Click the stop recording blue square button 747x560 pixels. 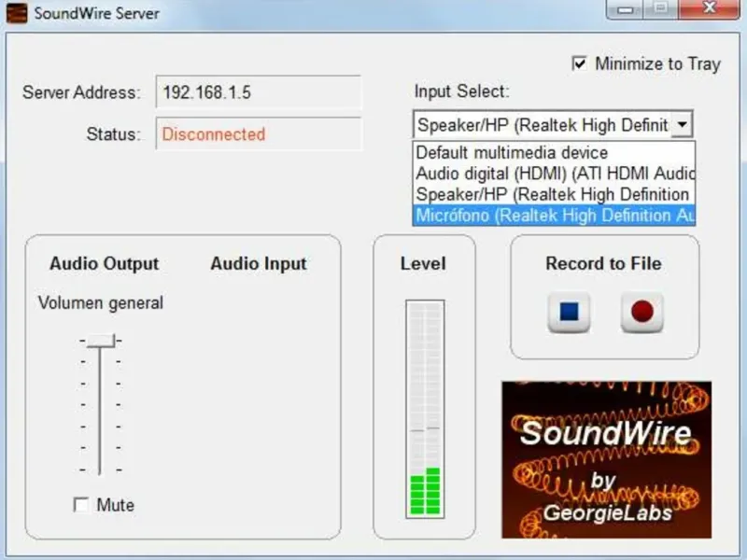pyautogui.click(x=569, y=313)
